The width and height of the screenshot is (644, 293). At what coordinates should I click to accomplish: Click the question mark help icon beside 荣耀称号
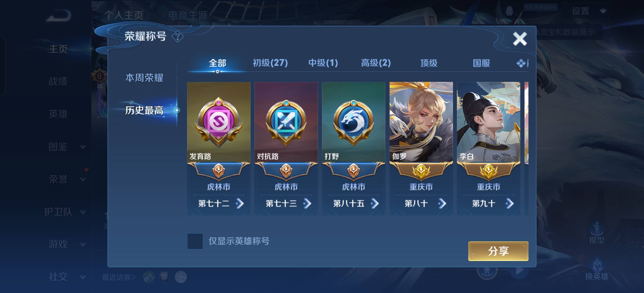[x=177, y=37]
